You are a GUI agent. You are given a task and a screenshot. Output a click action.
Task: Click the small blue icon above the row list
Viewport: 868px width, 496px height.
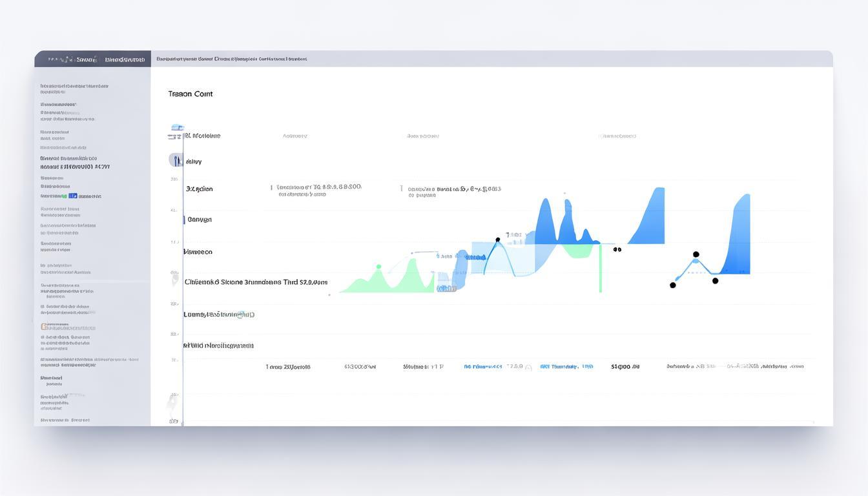pos(177,128)
